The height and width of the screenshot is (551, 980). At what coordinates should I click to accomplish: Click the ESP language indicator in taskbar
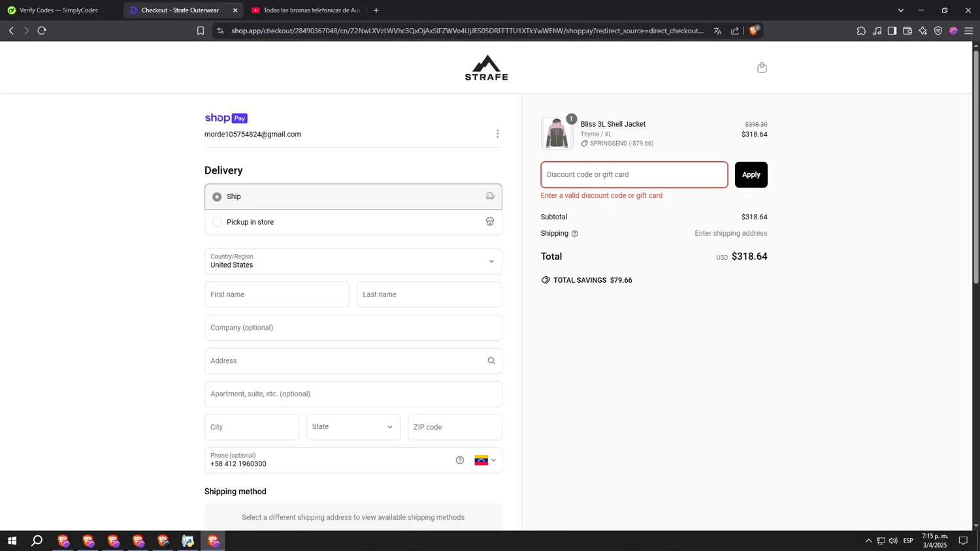click(908, 541)
